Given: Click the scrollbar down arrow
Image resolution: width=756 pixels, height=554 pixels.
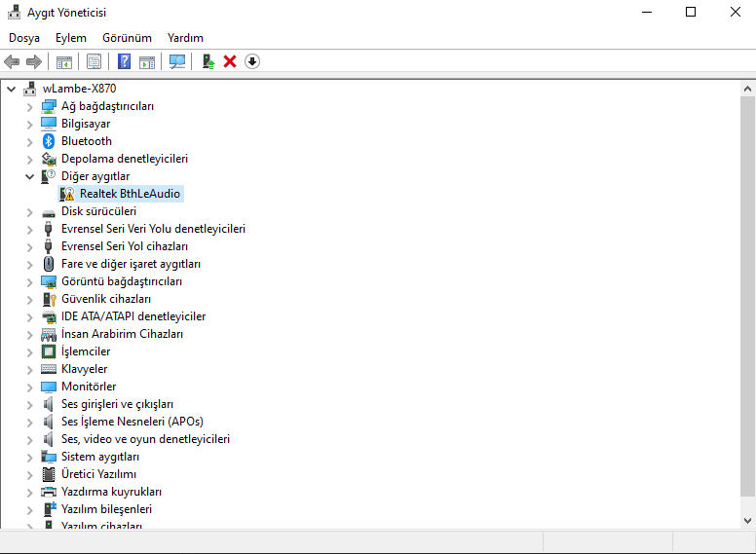Looking at the screenshot, I should [747, 520].
